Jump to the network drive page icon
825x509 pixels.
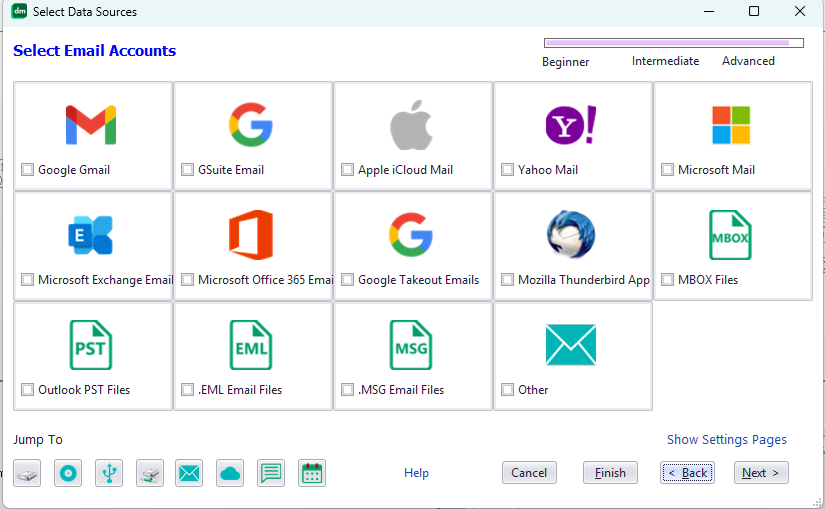point(150,473)
